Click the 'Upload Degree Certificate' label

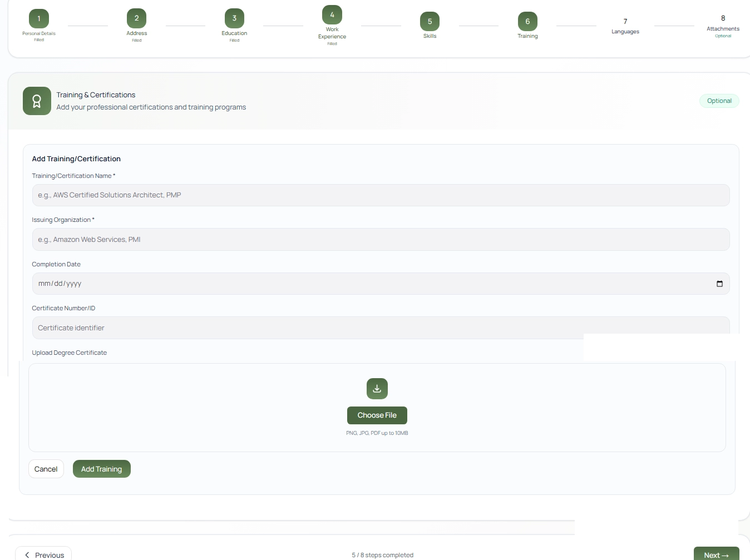pos(70,353)
